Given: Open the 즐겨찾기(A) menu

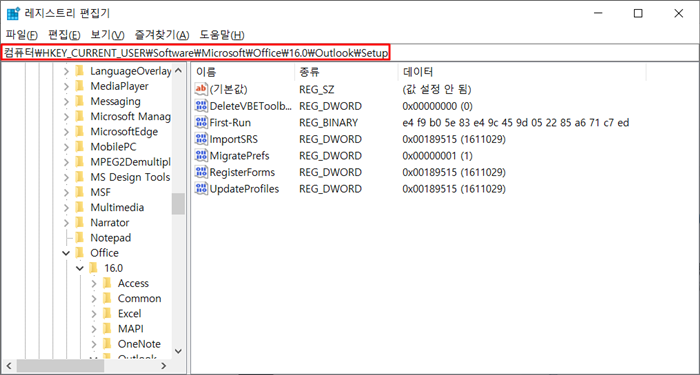Looking at the screenshot, I should click(x=162, y=35).
